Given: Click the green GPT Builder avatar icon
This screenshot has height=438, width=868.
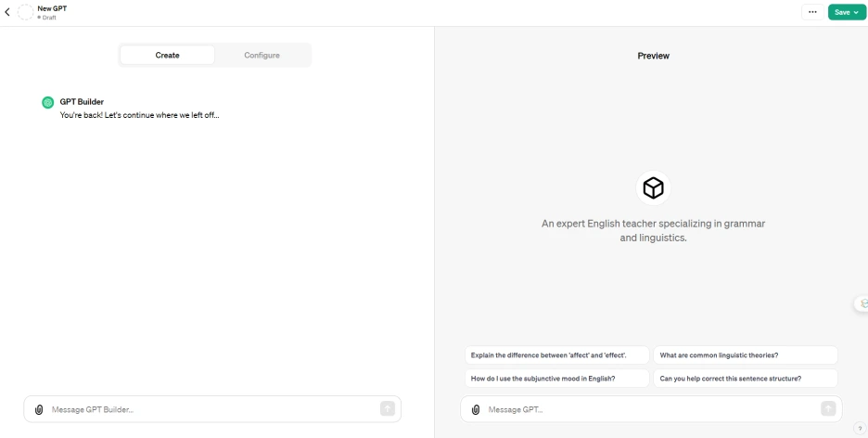Looking at the screenshot, I should [x=47, y=102].
